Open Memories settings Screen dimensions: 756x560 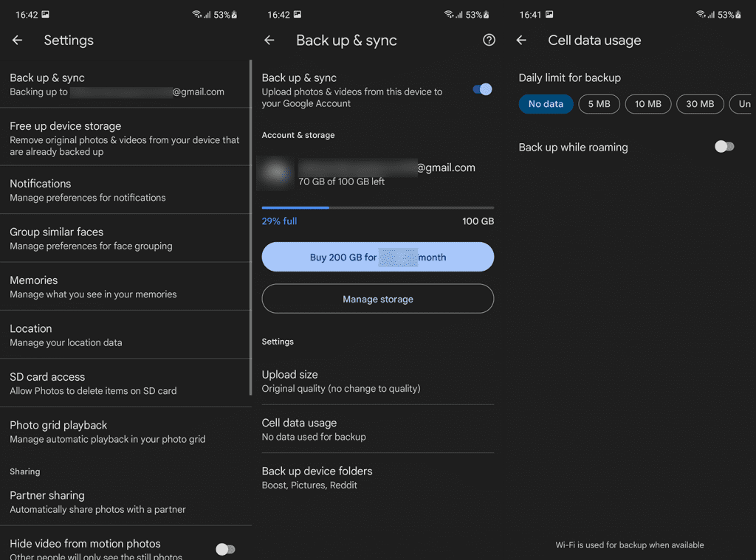click(126, 287)
